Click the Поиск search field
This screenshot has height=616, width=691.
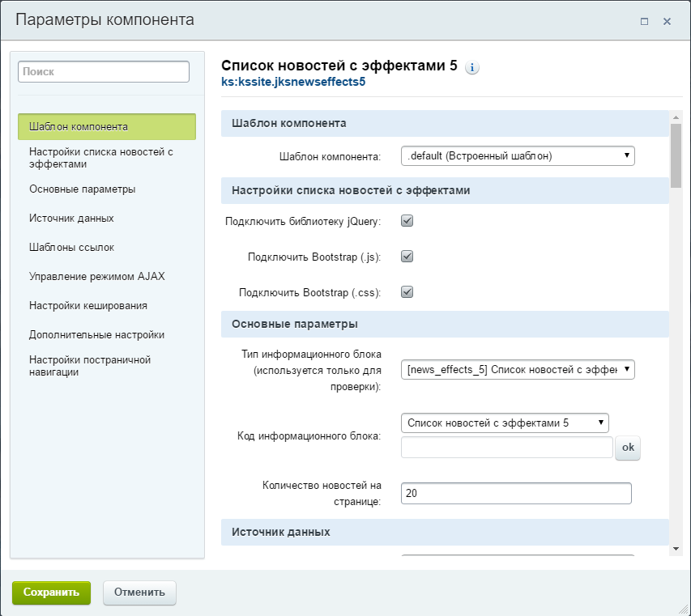104,71
